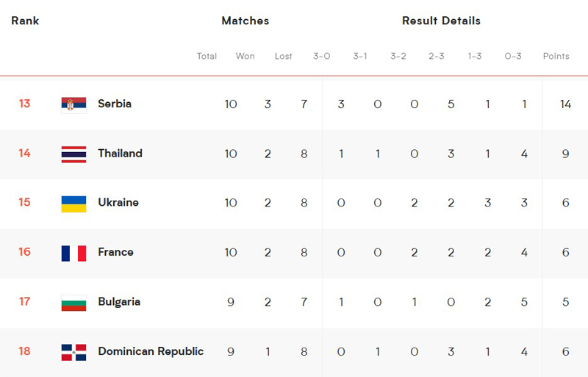Screen dimensions: 588x377
Task: Click the Bulgaria flag icon
Action: tap(73, 303)
